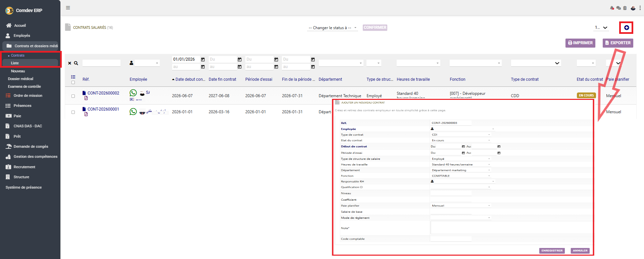Open calendar for Fin de la période 'Du' filter
Screen dimensions: 644x259
coord(313,59)
